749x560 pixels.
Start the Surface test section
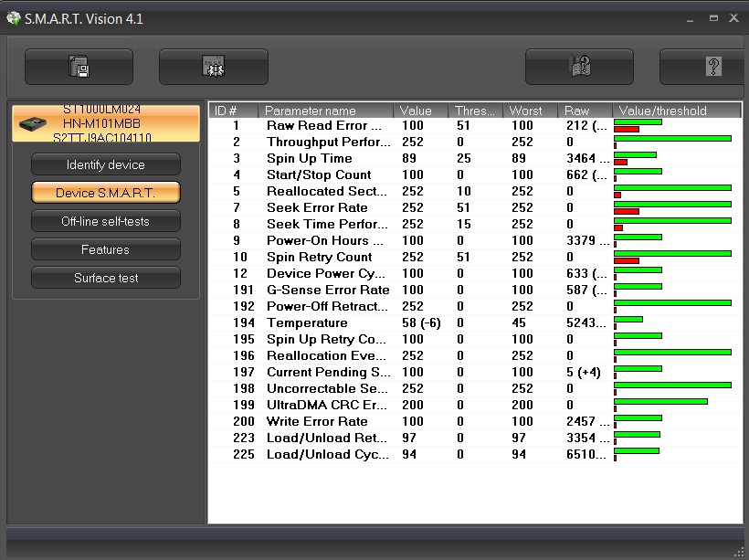(106, 278)
